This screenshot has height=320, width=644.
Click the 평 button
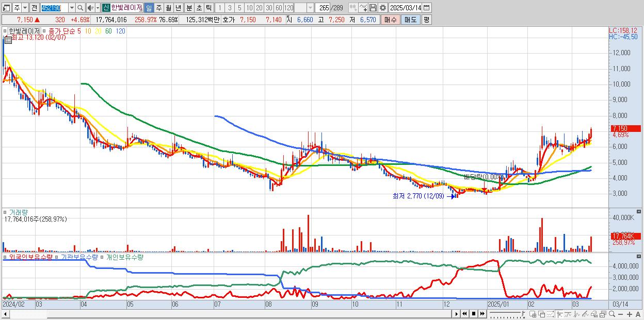coord(426,20)
